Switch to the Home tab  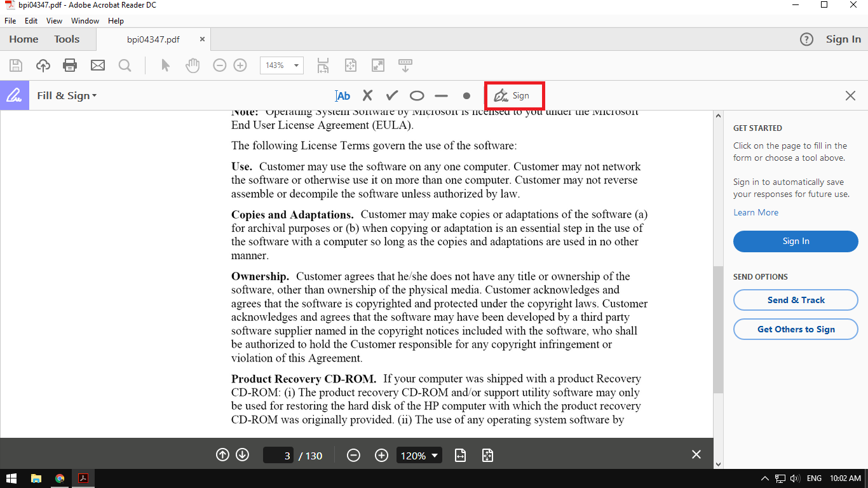[x=24, y=39]
